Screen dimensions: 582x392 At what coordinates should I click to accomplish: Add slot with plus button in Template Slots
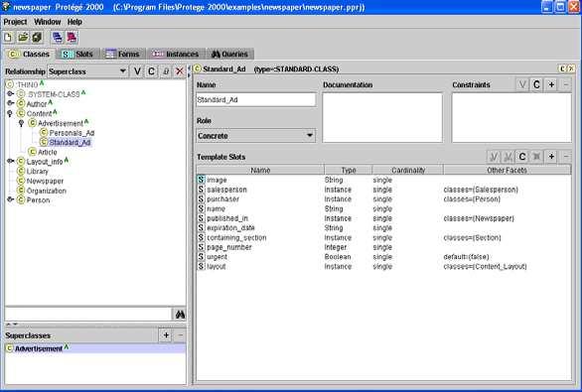[x=551, y=157]
